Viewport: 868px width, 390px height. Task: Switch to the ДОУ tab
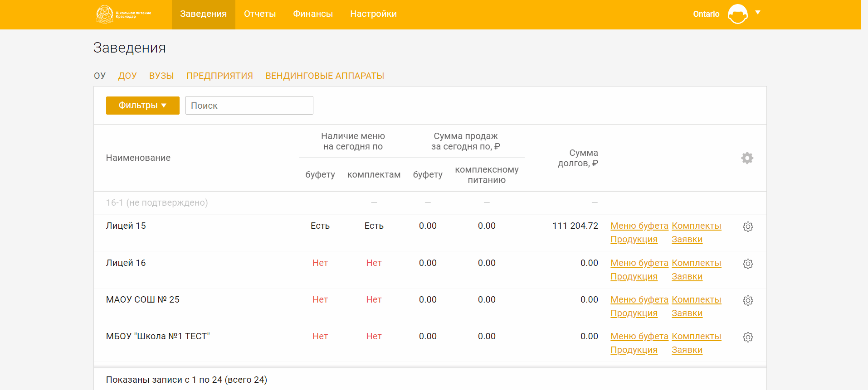point(127,76)
